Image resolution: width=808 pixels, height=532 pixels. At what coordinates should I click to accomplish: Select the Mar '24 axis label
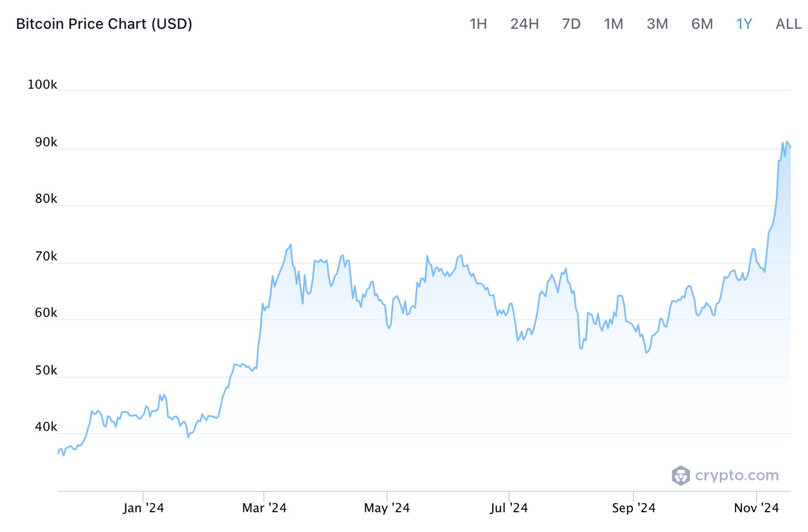264,508
